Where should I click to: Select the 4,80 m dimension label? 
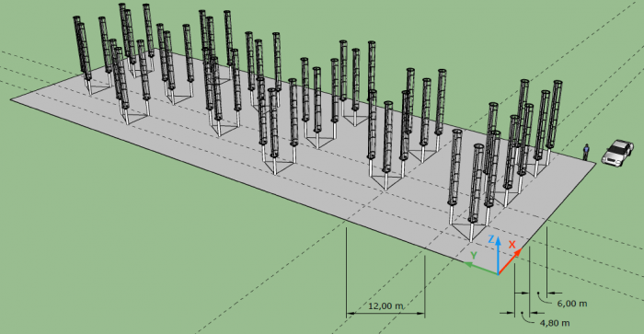[555, 323]
